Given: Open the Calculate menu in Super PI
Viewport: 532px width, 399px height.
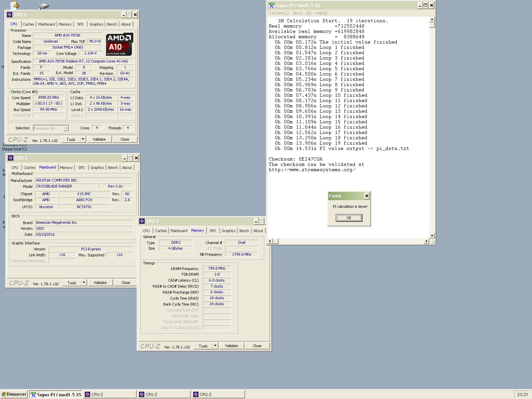Looking at the screenshot, I should pos(279,13).
